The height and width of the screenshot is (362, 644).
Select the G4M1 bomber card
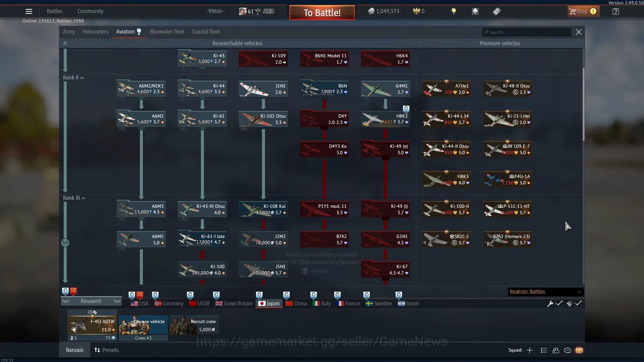pos(385,89)
